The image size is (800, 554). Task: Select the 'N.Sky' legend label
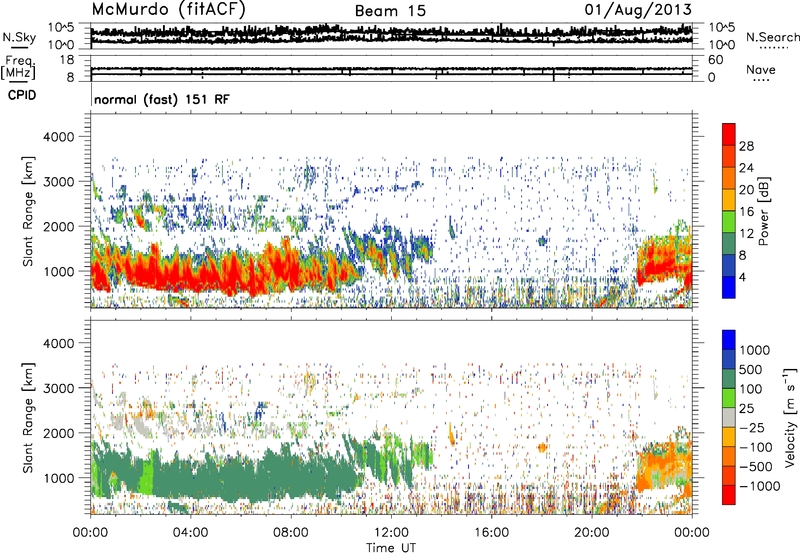(19, 37)
